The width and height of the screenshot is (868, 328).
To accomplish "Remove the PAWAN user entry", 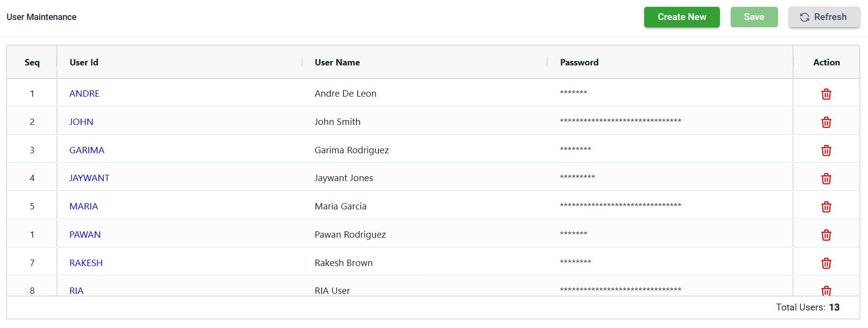I will pyautogui.click(x=826, y=235).
